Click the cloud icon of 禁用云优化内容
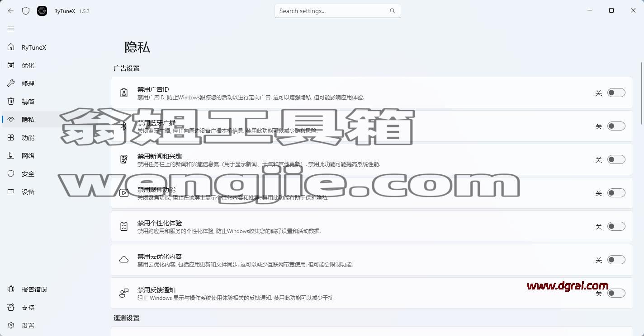The image size is (644, 336). click(124, 260)
